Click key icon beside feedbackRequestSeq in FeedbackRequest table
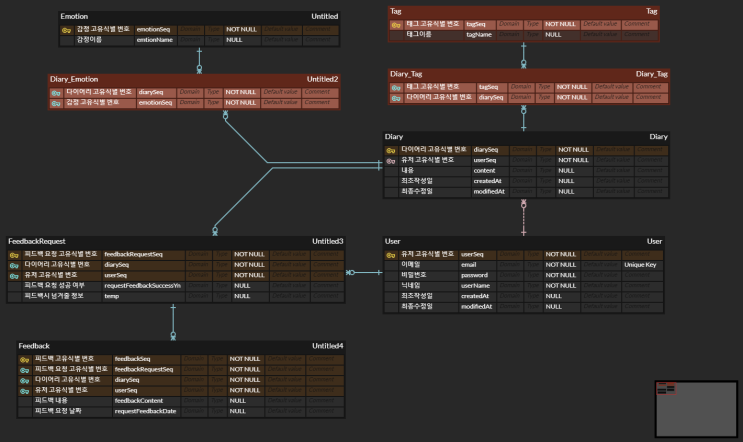This screenshot has height=442, width=743. pos(14,255)
